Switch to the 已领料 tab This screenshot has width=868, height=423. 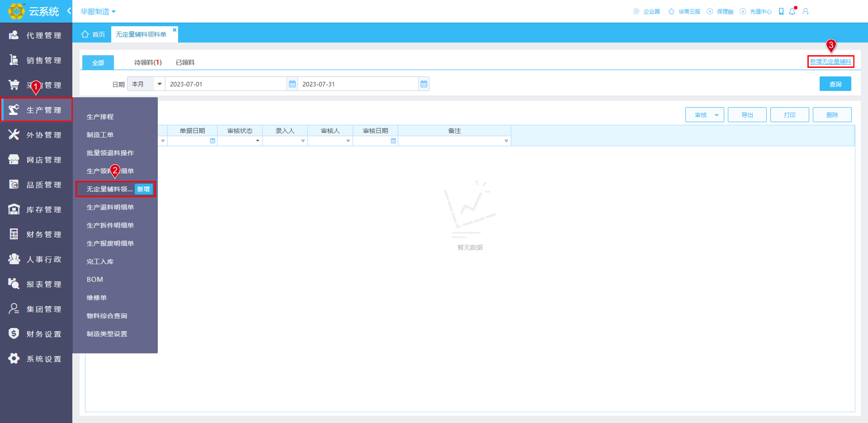185,62
